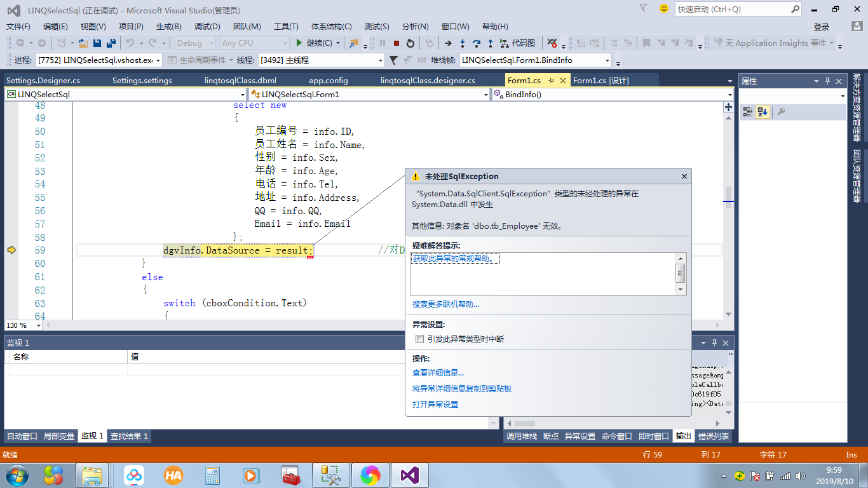Show next statement arrow in debug toolbar
The height and width of the screenshot is (488, 868).
pyautogui.click(x=448, y=43)
